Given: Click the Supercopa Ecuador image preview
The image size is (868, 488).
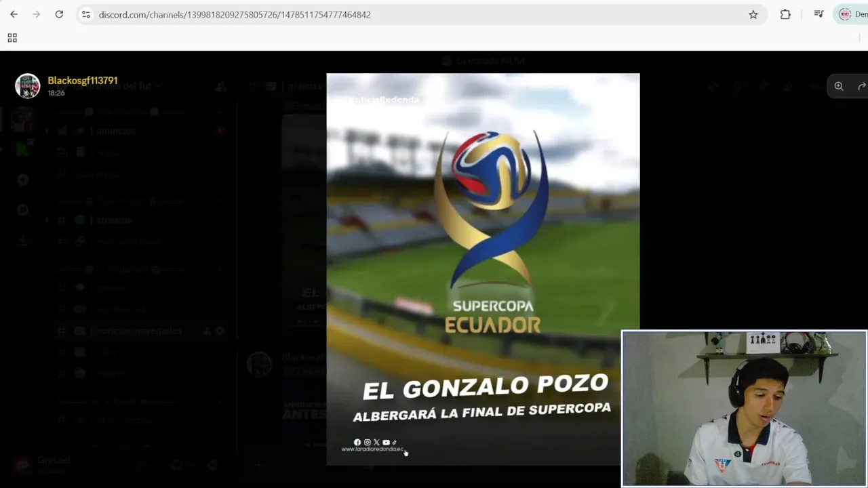Looking at the screenshot, I should pos(483,269).
